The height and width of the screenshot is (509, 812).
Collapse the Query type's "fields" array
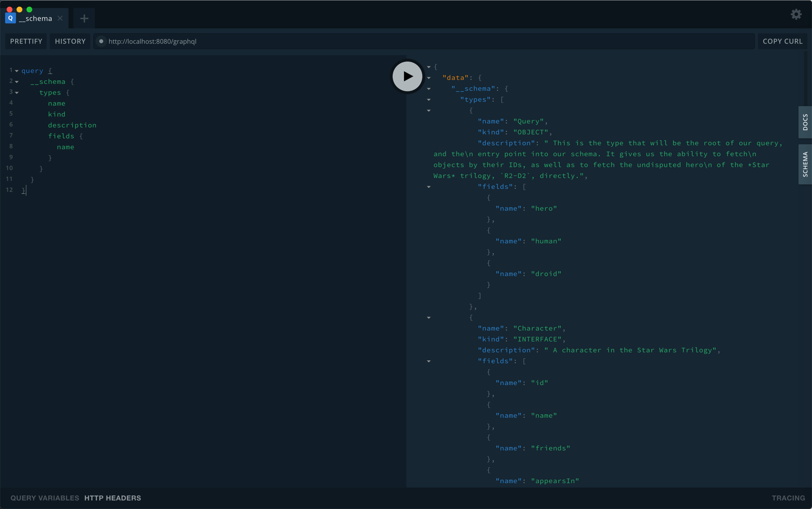tap(429, 187)
